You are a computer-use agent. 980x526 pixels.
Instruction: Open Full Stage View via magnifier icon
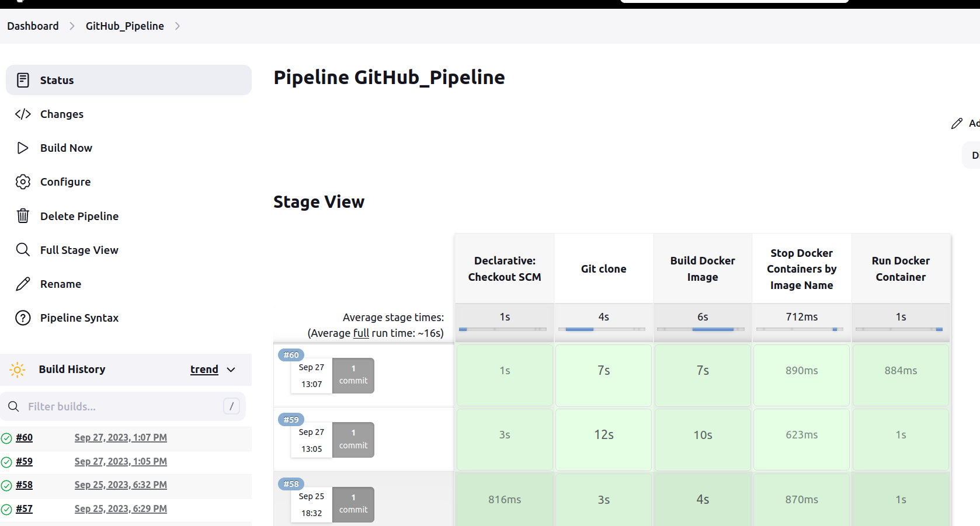(23, 249)
